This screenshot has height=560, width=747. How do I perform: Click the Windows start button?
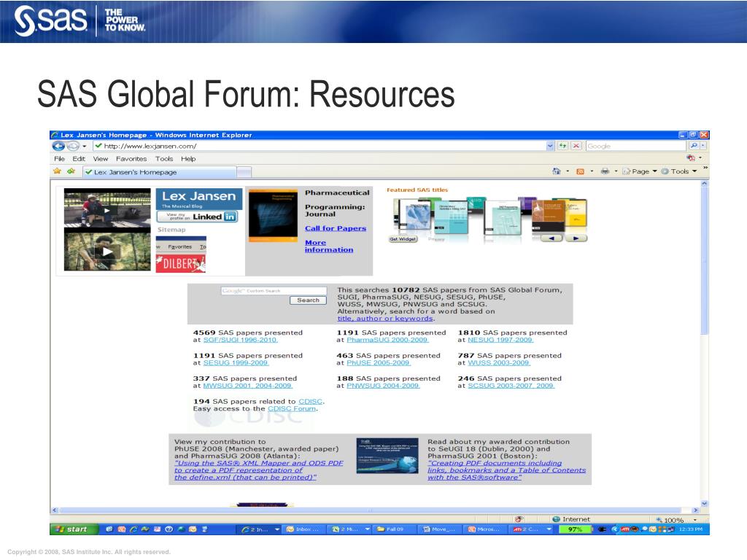74,529
